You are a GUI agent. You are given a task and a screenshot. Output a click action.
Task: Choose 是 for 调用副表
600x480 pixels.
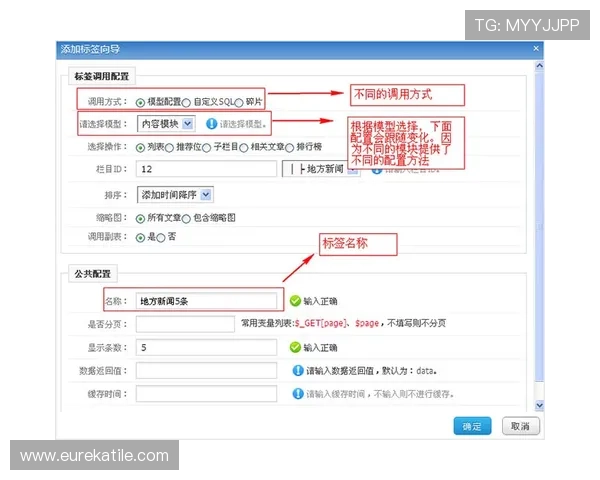tap(140, 238)
